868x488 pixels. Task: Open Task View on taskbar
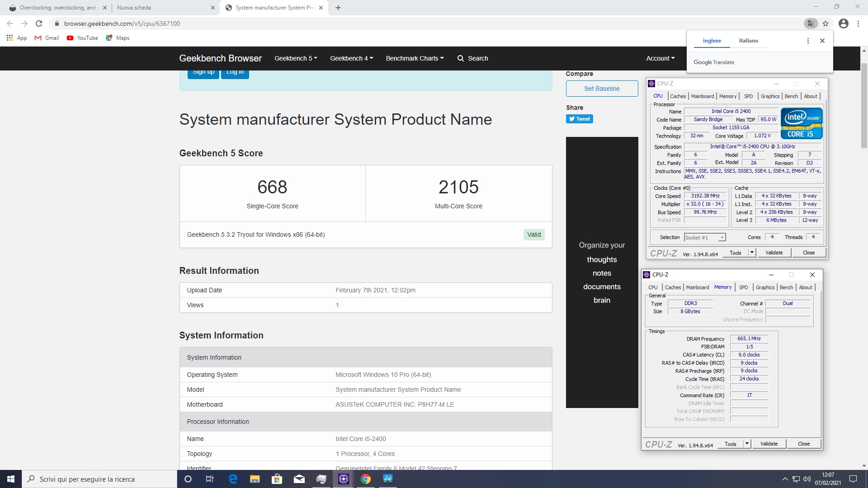coord(210,479)
